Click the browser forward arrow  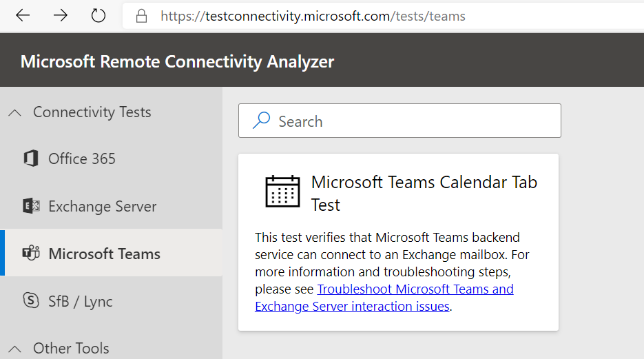61,16
